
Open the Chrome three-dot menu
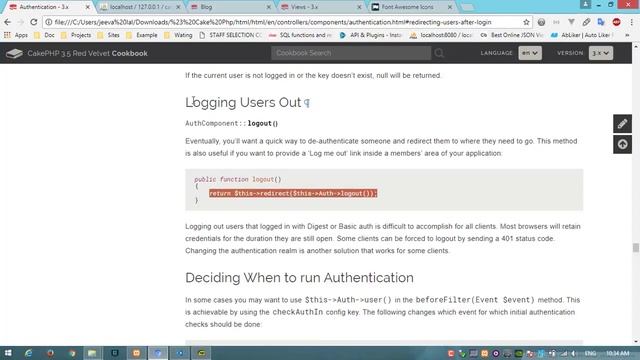631,22
